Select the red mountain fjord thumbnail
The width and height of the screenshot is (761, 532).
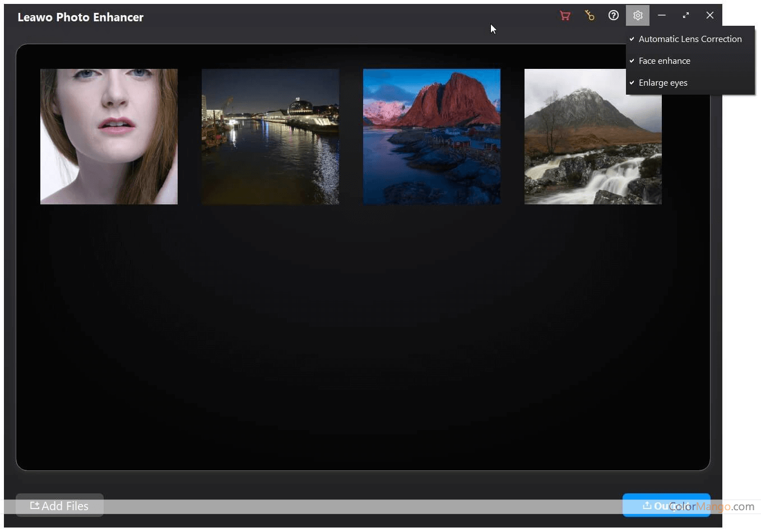tap(431, 137)
